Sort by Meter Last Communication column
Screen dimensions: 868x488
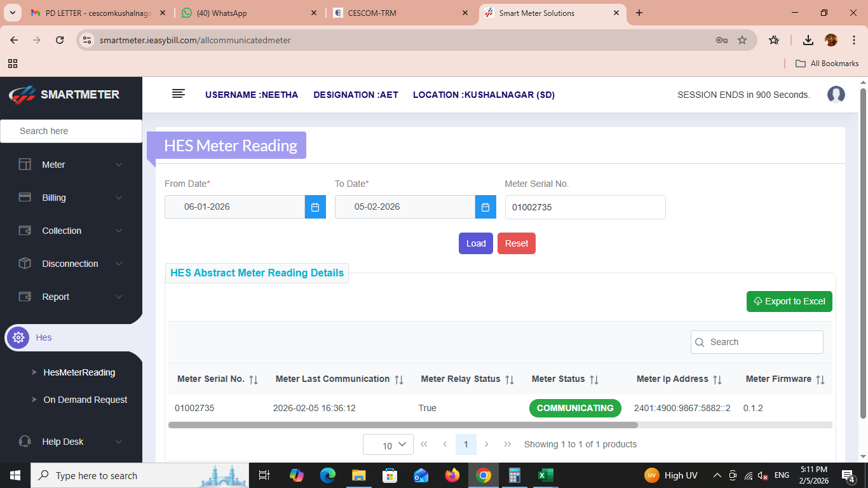tap(399, 380)
